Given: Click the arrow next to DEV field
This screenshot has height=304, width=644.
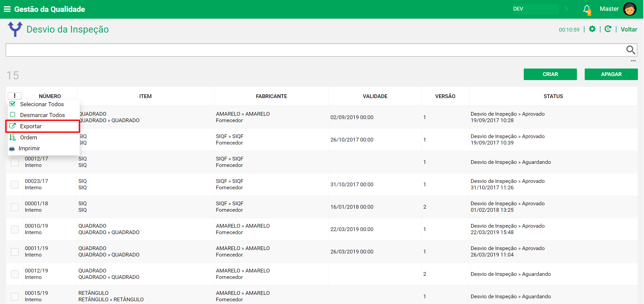Looking at the screenshot, I should pyautogui.click(x=566, y=8).
